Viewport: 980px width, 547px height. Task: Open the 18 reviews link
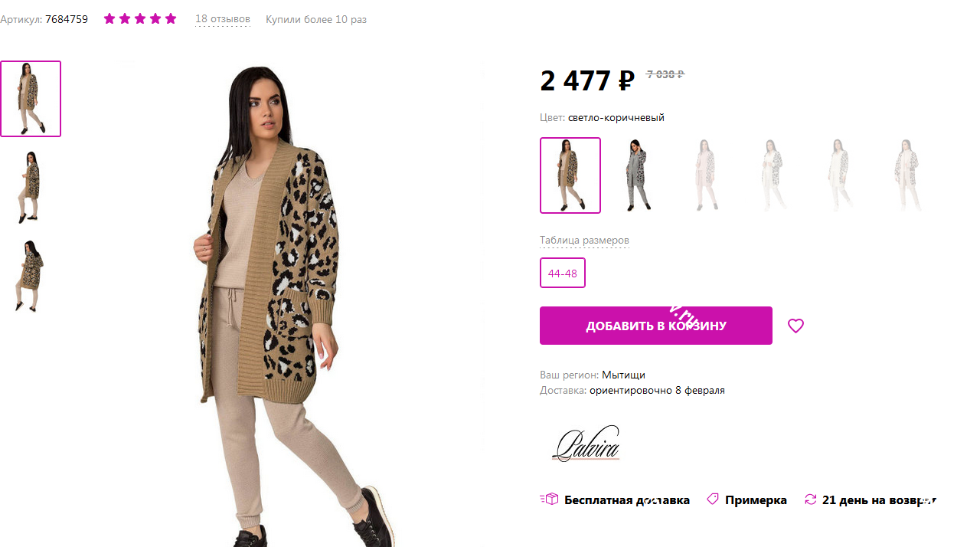click(x=222, y=18)
